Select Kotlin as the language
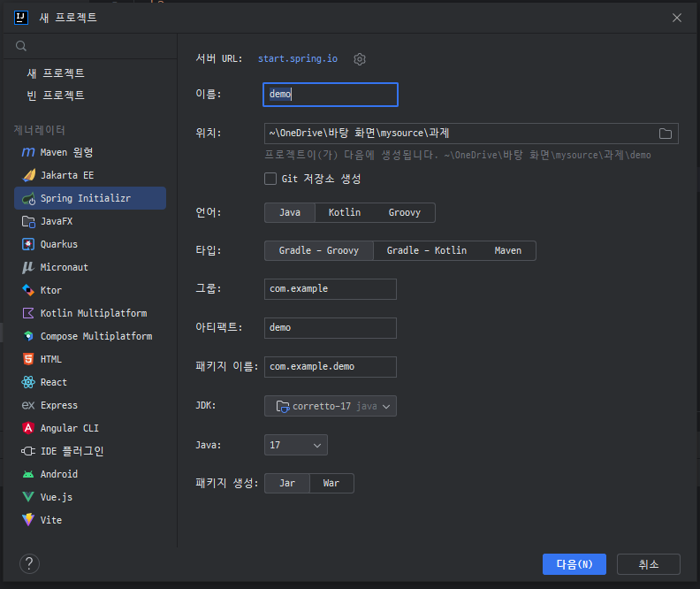This screenshot has width=700, height=589. pos(344,212)
